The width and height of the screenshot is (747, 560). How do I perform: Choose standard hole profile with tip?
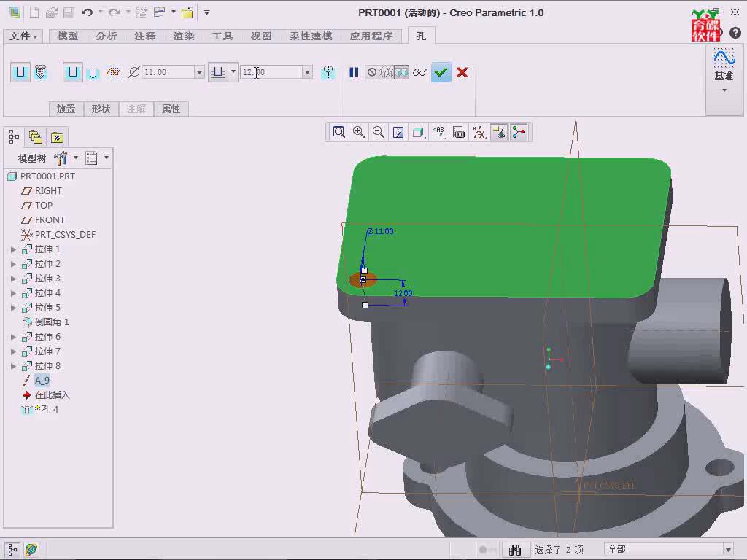tap(93, 73)
